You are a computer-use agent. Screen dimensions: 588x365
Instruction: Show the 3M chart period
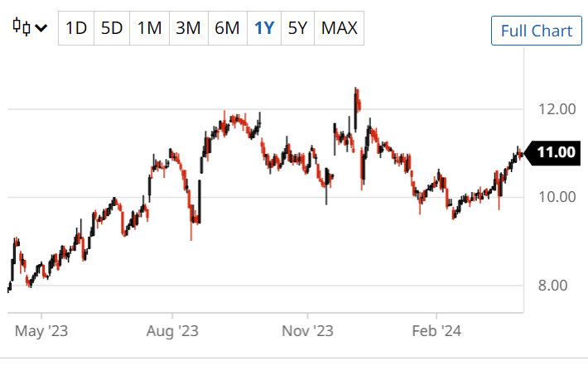pyautogui.click(x=188, y=28)
